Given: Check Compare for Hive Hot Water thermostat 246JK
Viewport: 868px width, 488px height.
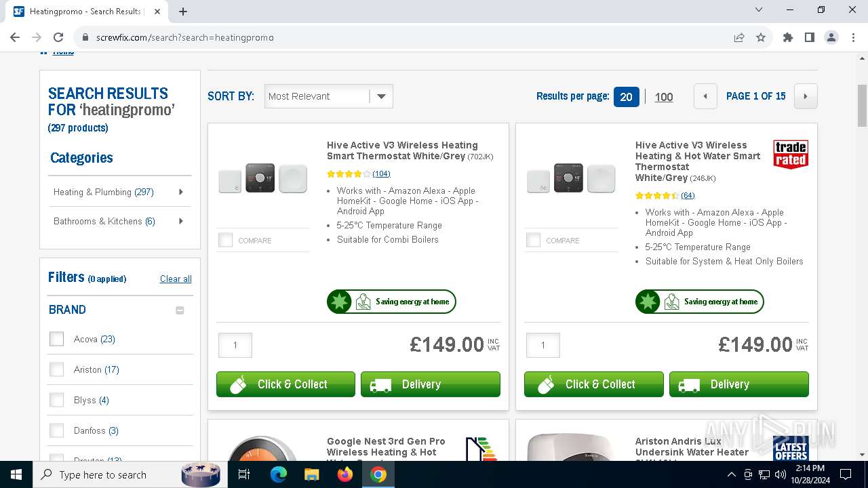Looking at the screenshot, I should pyautogui.click(x=534, y=240).
